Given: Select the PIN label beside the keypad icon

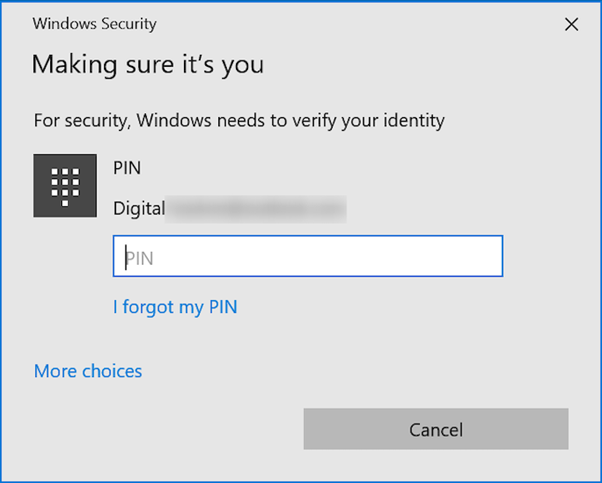Looking at the screenshot, I should (x=128, y=166).
